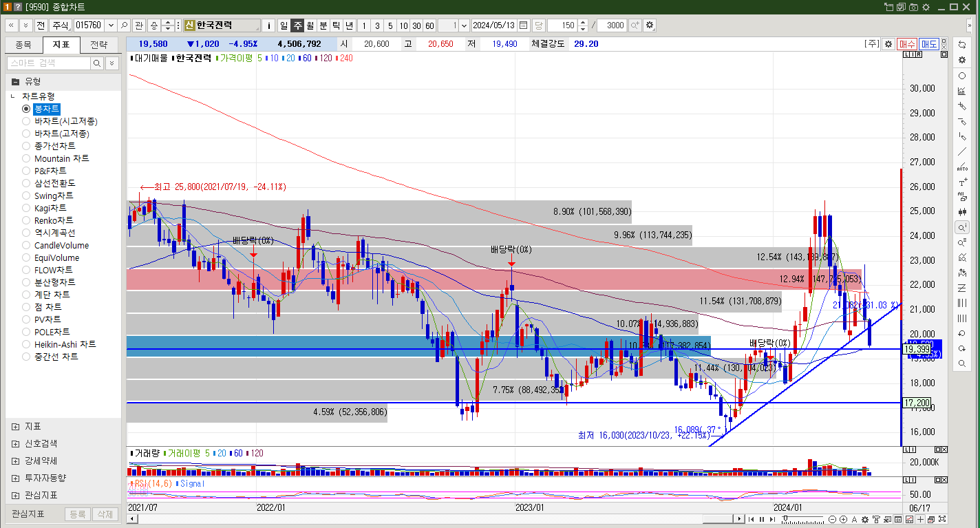This screenshot has width=980, height=528.
Task: Select the 10 interval preset button
Action: 403,25
